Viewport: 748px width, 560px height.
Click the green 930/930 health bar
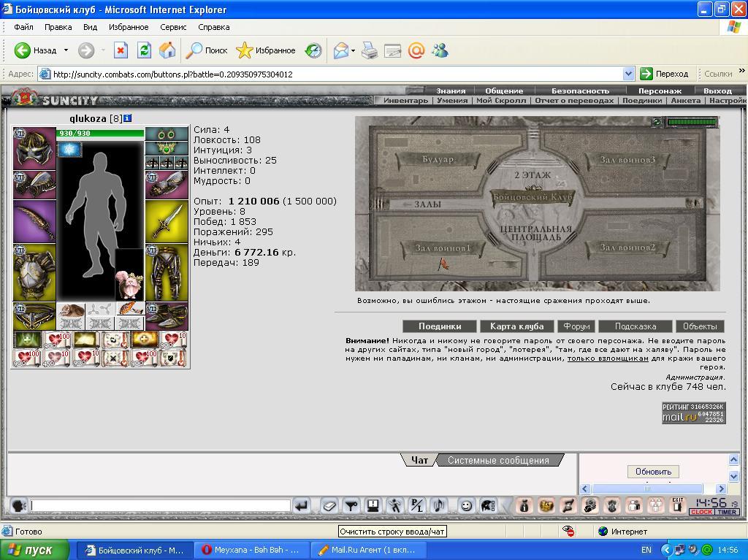tap(100, 133)
